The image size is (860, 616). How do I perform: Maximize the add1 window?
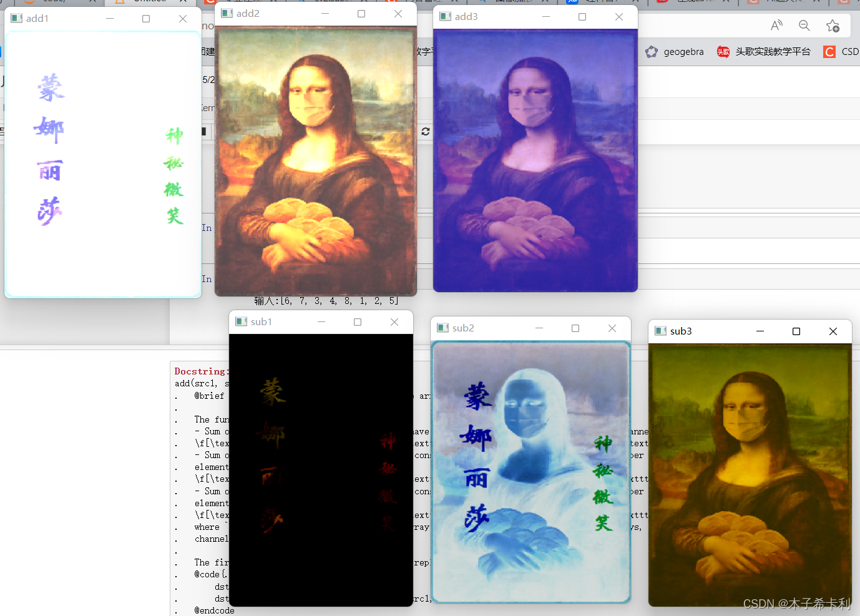click(x=146, y=19)
